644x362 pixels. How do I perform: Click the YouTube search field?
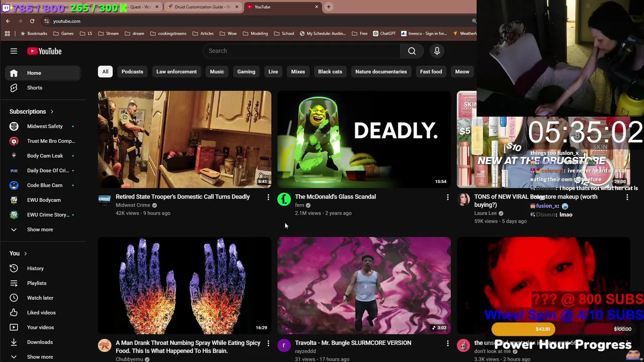[301, 51]
